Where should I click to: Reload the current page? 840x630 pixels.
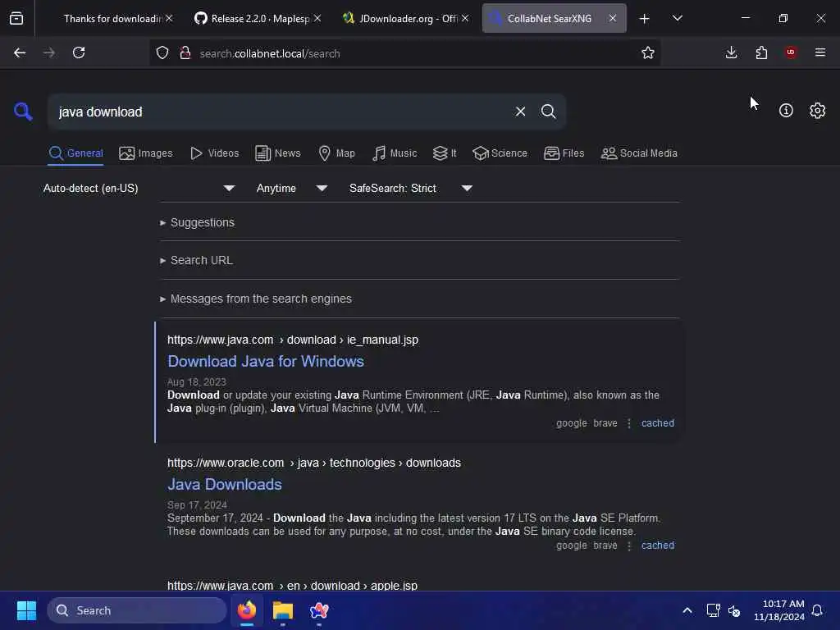79,52
